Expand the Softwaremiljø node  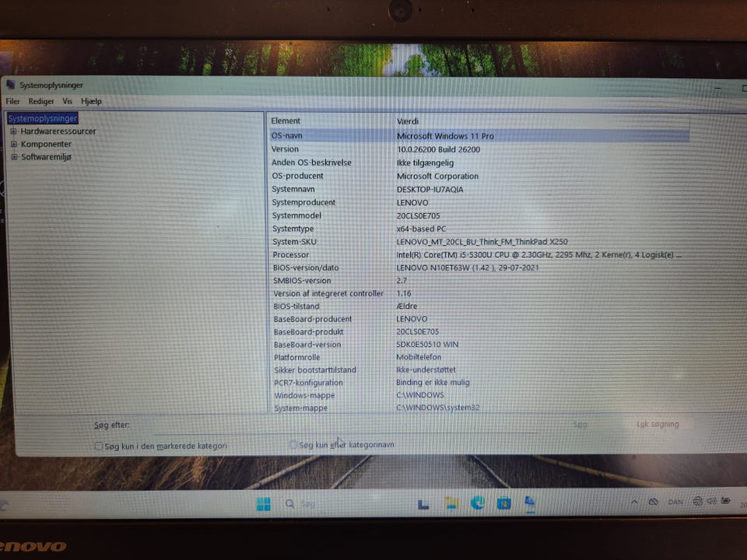pos(14,156)
